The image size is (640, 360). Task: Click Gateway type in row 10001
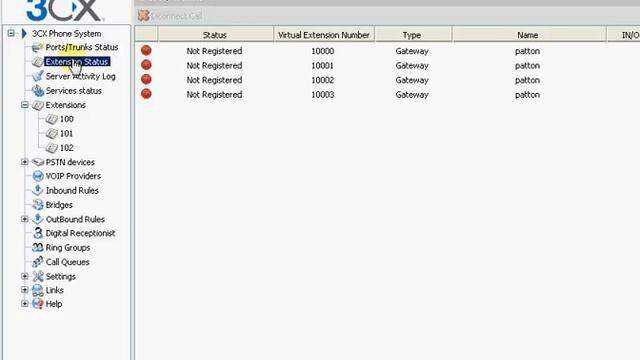click(x=412, y=66)
